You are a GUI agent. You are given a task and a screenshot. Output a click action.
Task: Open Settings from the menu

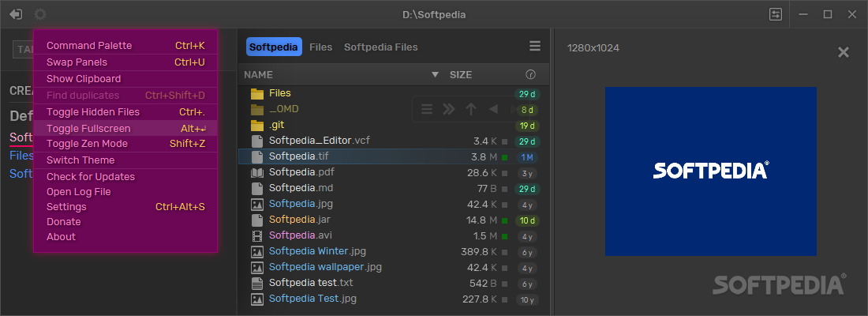(125, 207)
